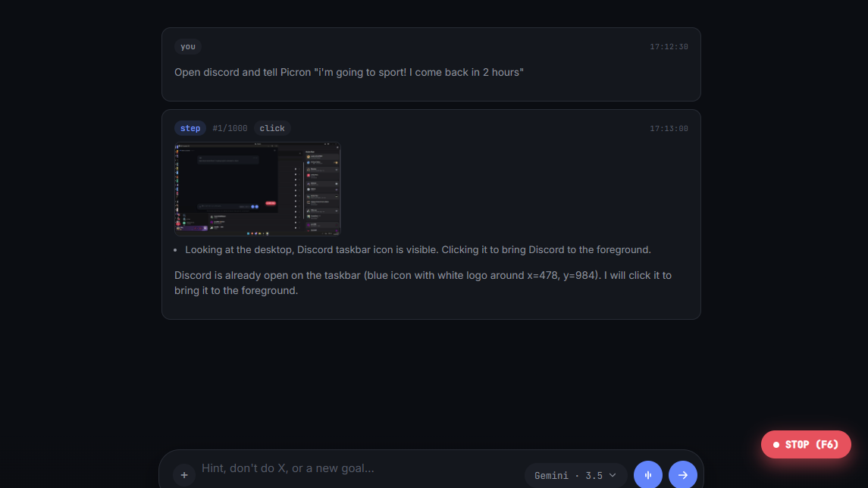Screen dimensions: 868x488
Task: Click the "you" sender label
Action: point(188,46)
